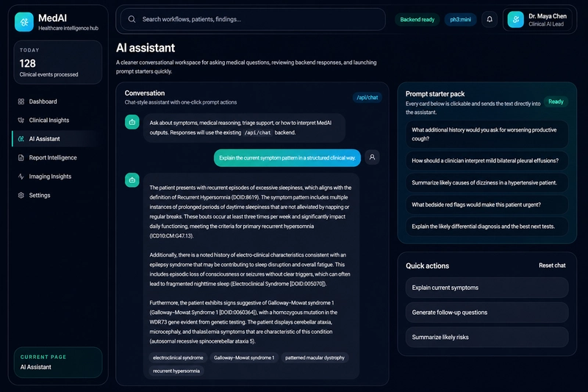
Task: Click the first assistant bot avatar
Action: click(132, 122)
